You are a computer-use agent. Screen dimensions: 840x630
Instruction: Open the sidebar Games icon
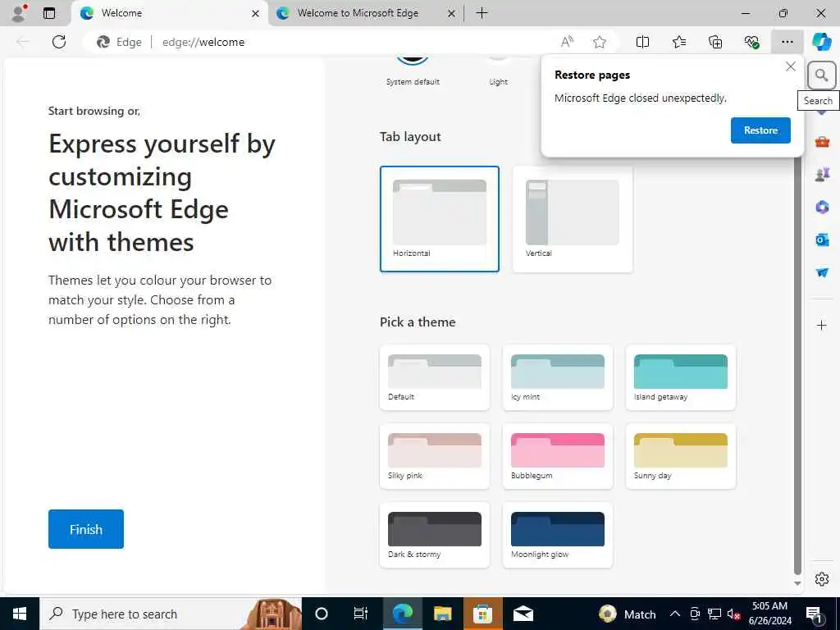(x=822, y=174)
